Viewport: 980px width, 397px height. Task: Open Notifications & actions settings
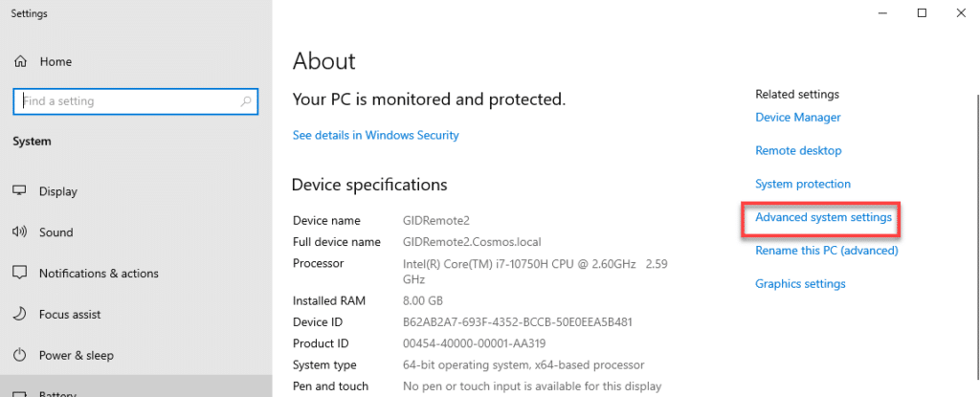click(99, 274)
